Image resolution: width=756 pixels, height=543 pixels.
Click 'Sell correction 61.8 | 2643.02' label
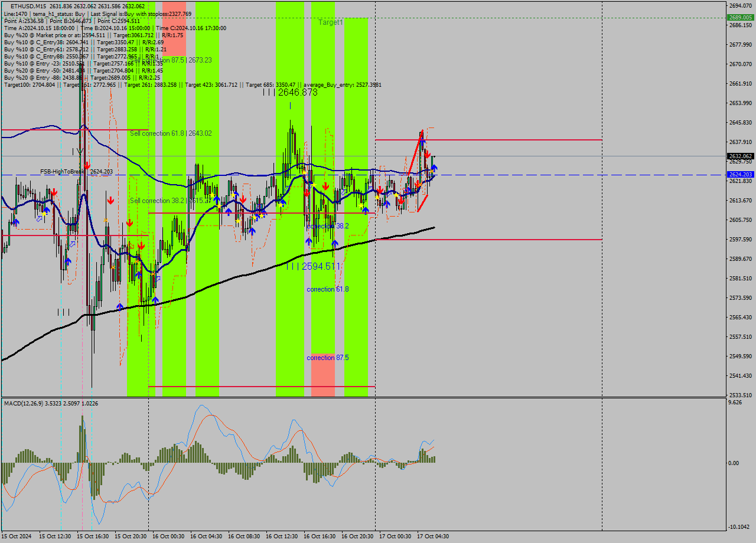click(x=171, y=133)
